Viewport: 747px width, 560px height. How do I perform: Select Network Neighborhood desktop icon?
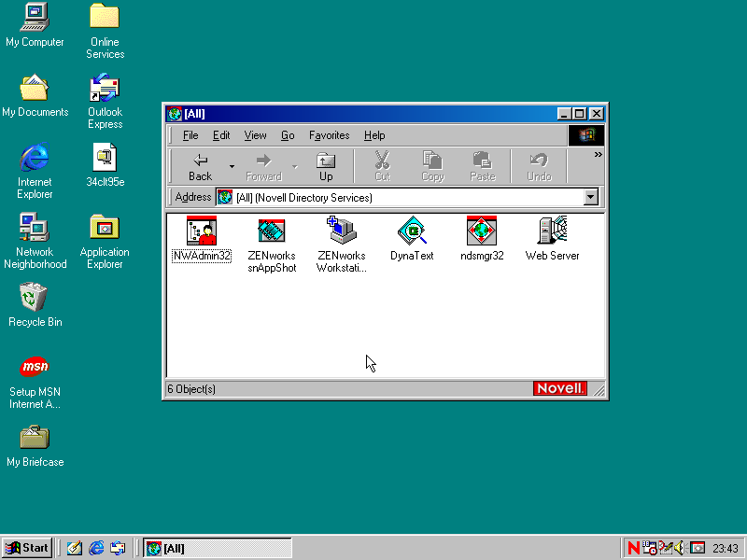click(x=35, y=241)
